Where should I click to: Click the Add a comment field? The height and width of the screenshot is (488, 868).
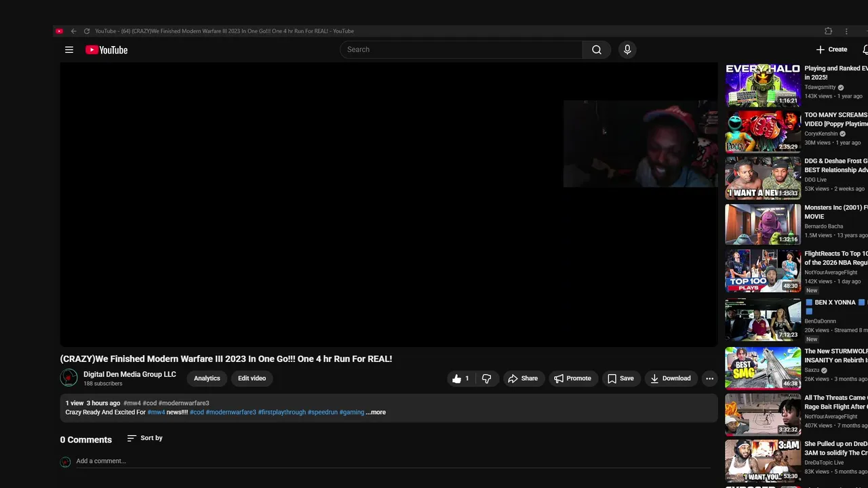(393, 461)
